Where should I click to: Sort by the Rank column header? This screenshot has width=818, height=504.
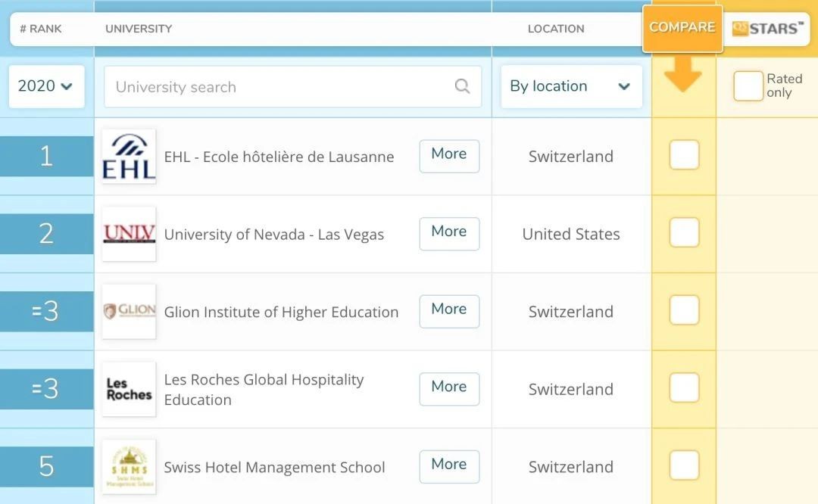pyautogui.click(x=41, y=29)
